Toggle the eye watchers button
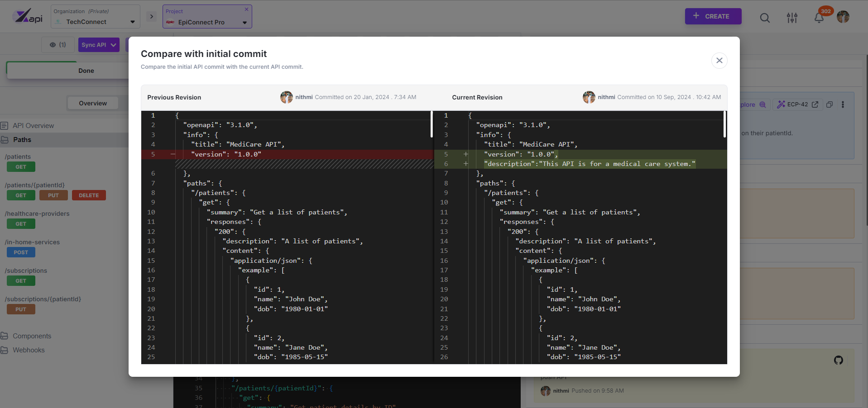Image resolution: width=868 pixels, height=408 pixels. pyautogui.click(x=58, y=45)
